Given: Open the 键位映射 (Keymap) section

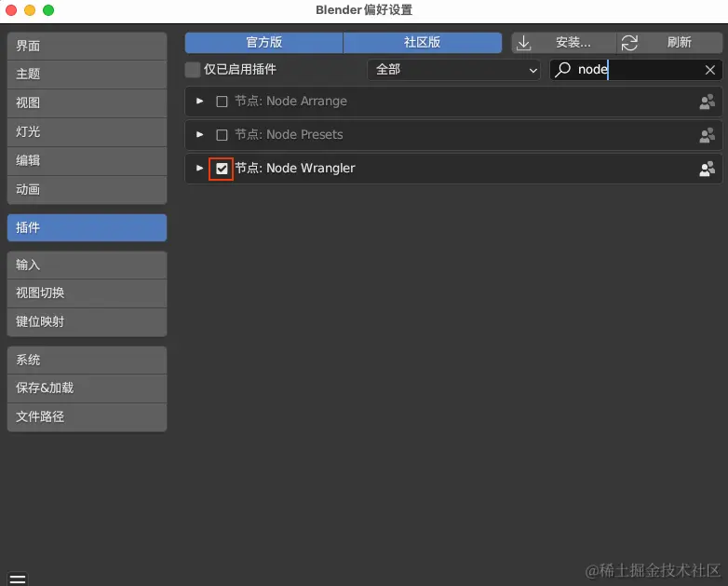Looking at the screenshot, I should tap(87, 322).
